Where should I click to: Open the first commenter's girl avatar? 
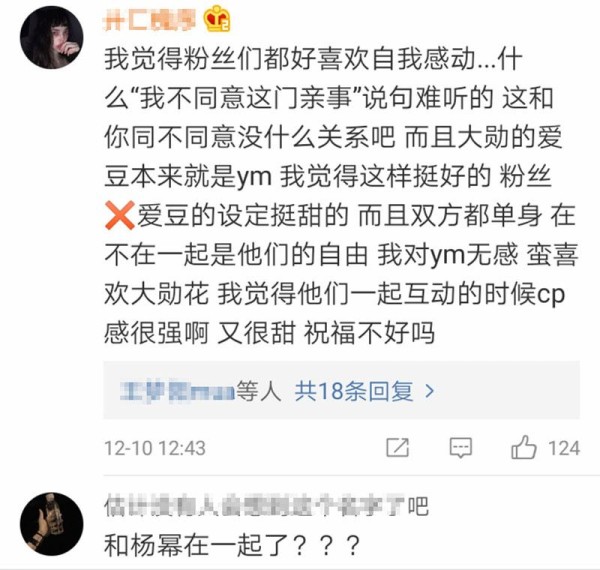click(x=52, y=37)
